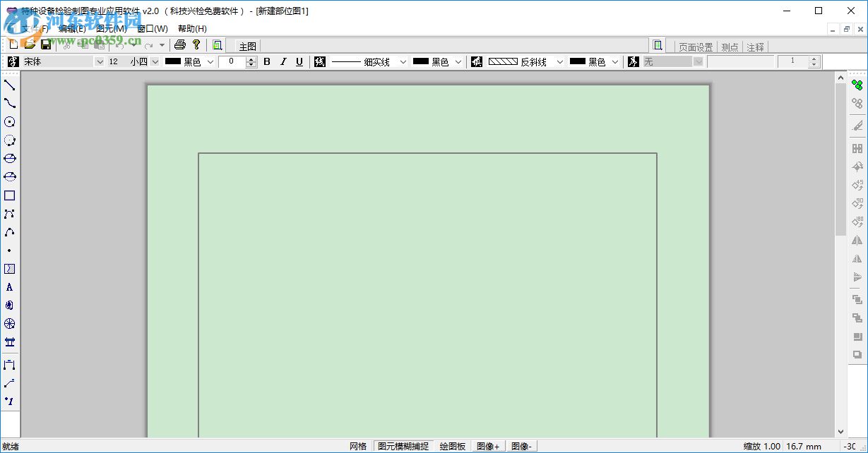Select the leader line tool
Viewport: 868px width, 453px height.
pos(10,383)
